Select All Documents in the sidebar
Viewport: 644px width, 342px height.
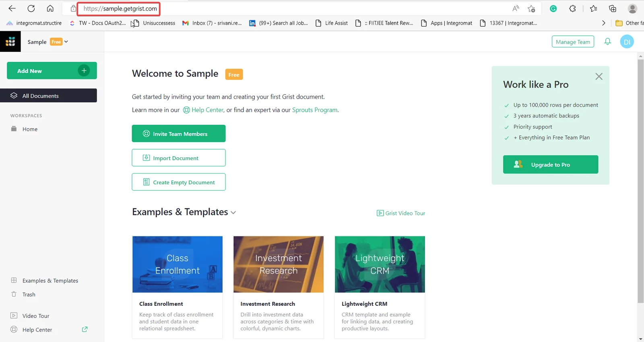[x=48, y=95]
